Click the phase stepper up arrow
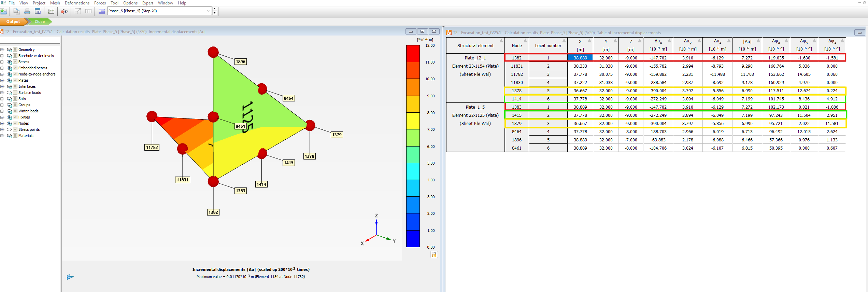868x292 pixels. pos(214,9)
